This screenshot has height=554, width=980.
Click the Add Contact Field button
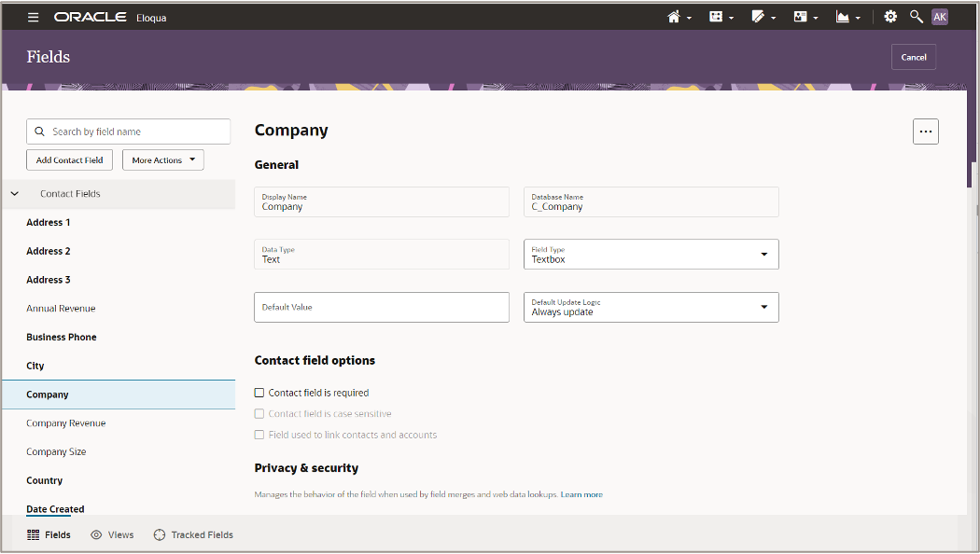pos(69,160)
